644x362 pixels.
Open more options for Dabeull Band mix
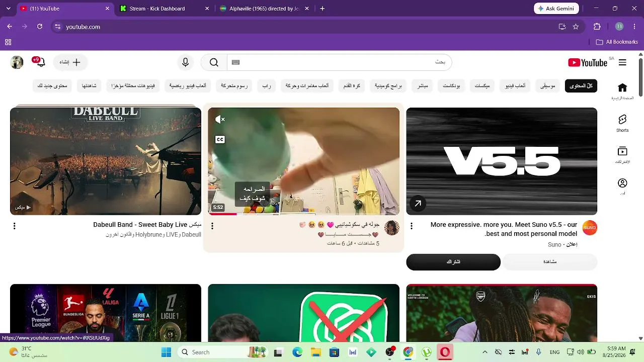click(14, 226)
